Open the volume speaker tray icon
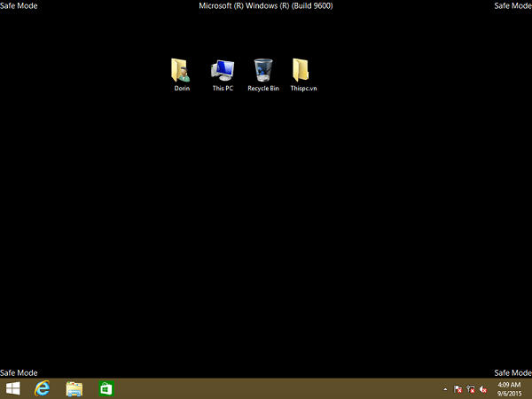532x399 pixels. [482, 389]
